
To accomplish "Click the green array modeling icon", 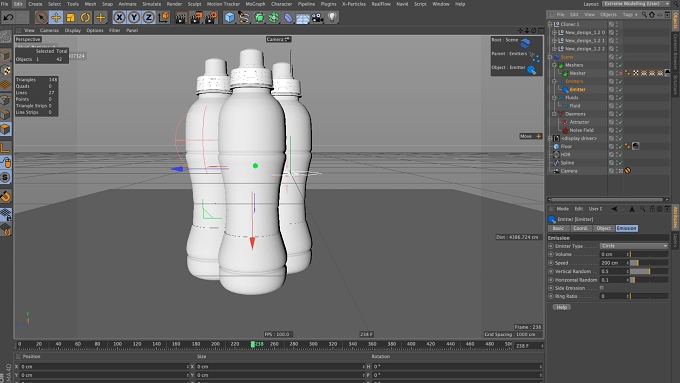I will pos(274,18).
